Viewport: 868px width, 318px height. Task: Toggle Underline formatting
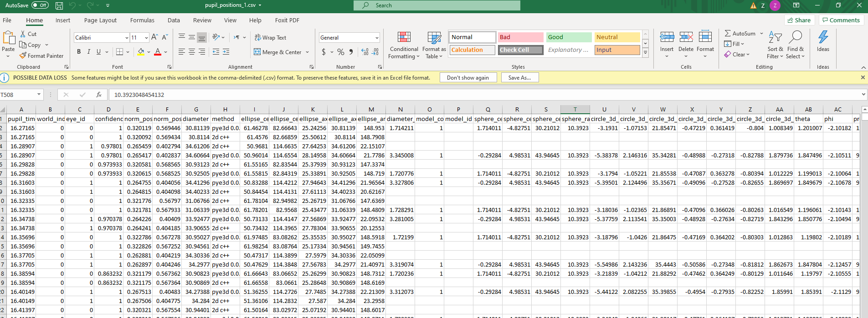pos(98,52)
